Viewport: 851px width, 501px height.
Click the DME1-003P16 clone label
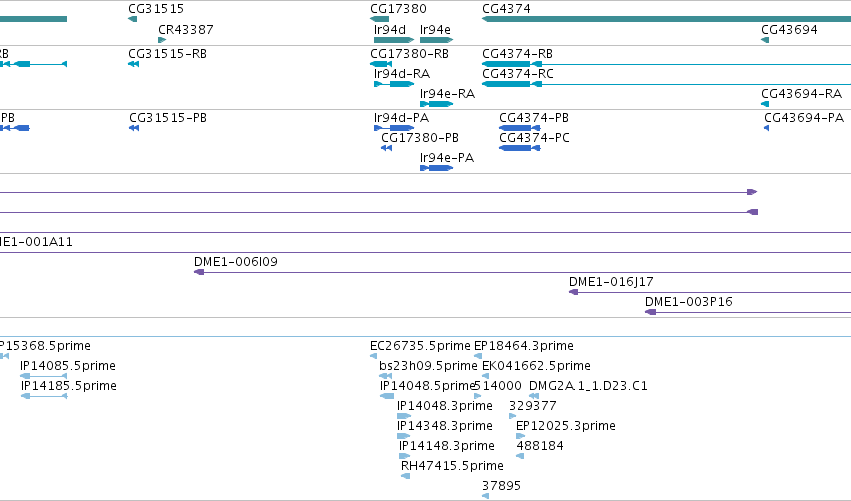tap(689, 302)
